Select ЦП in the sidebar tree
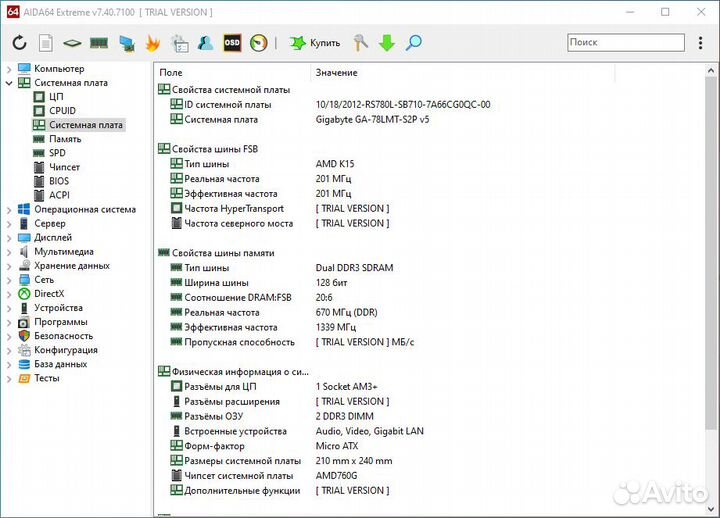The height and width of the screenshot is (518, 720). pos(56,97)
